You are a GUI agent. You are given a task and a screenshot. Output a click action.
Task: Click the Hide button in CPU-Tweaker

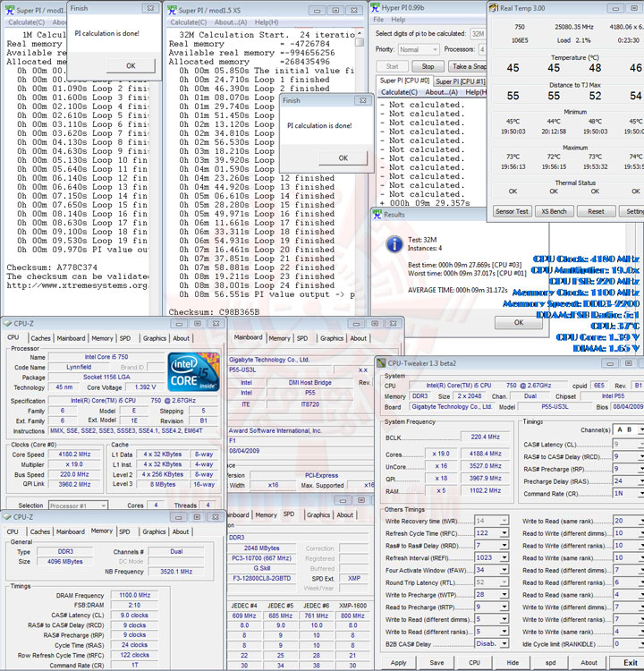click(513, 662)
